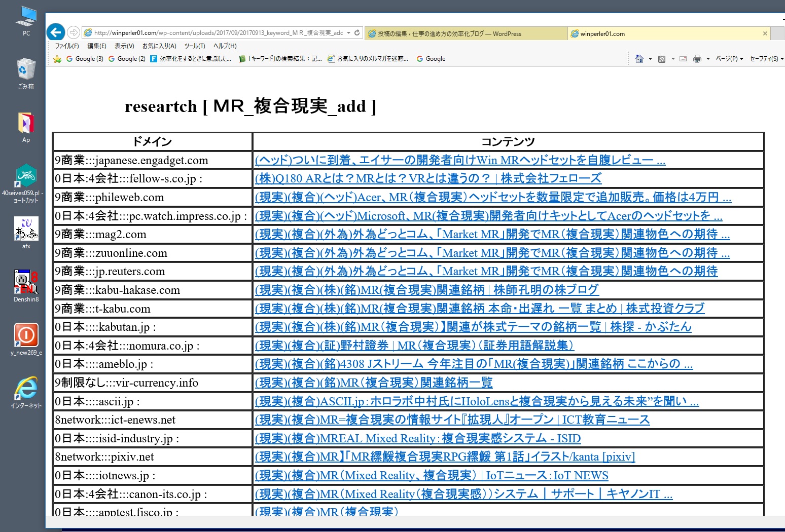Click the RSS feeds icon

coord(662,59)
